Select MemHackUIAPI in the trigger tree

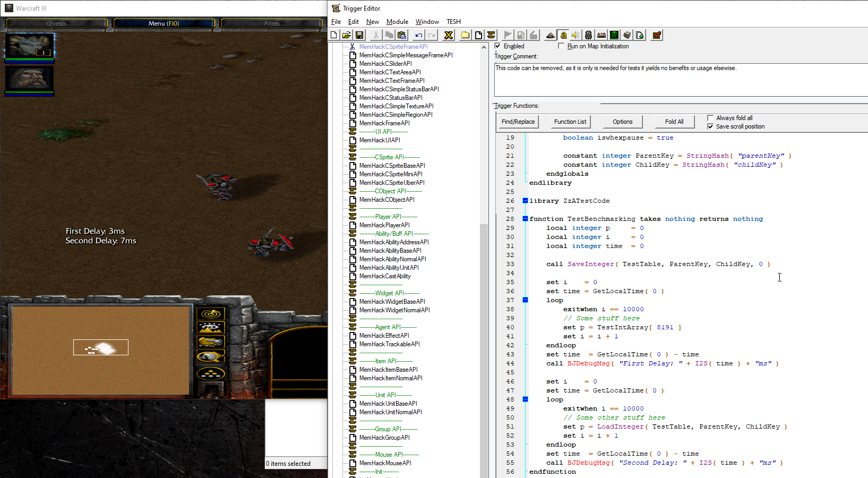pyautogui.click(x=380, y=140)
